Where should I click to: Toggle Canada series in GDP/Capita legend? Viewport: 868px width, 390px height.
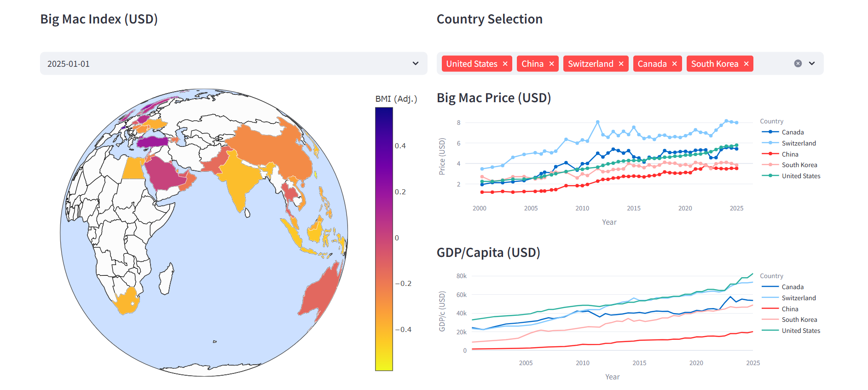[792, 287]
